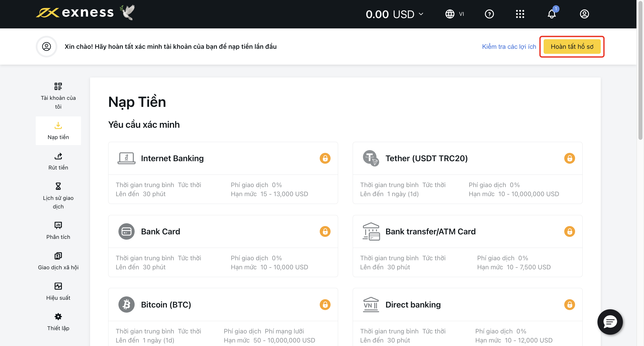This screenshot has width=644, height=346.
Task: Click the lock icon on Internet Banking
Action: coord(325,158)
